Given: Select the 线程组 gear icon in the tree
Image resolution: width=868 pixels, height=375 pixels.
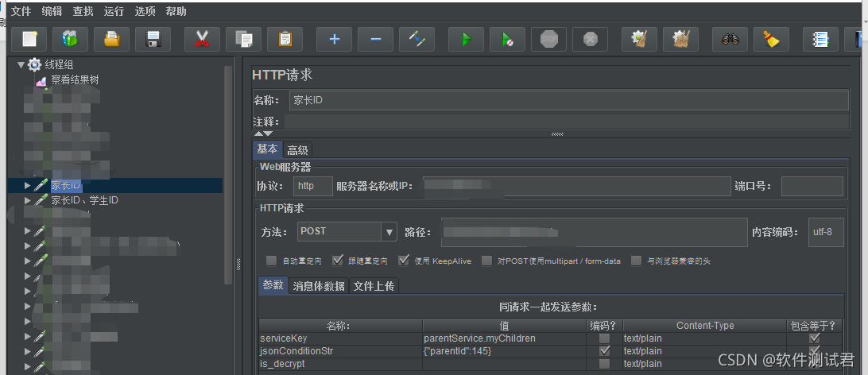Looking at the screenshot, I should pos(34,64).
